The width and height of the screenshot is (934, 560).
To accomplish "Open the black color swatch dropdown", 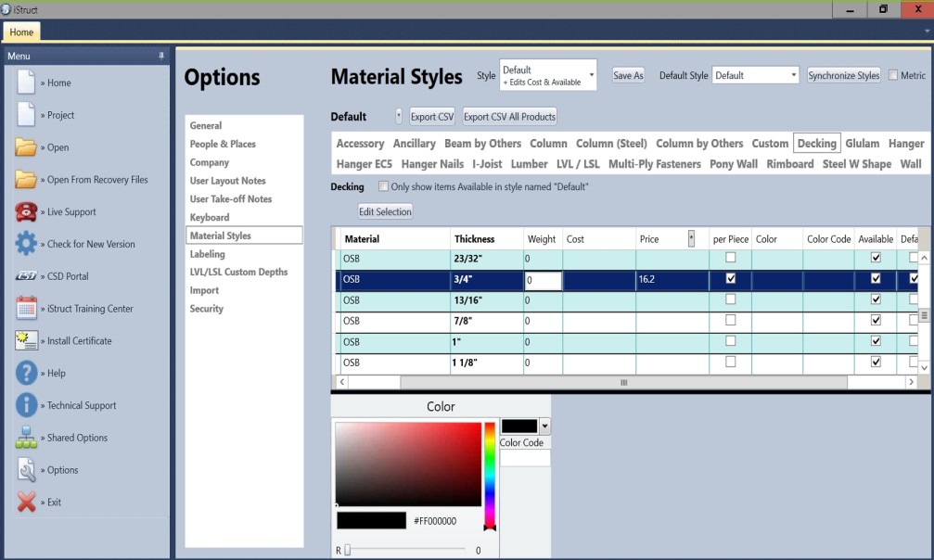I will (544, 426).
